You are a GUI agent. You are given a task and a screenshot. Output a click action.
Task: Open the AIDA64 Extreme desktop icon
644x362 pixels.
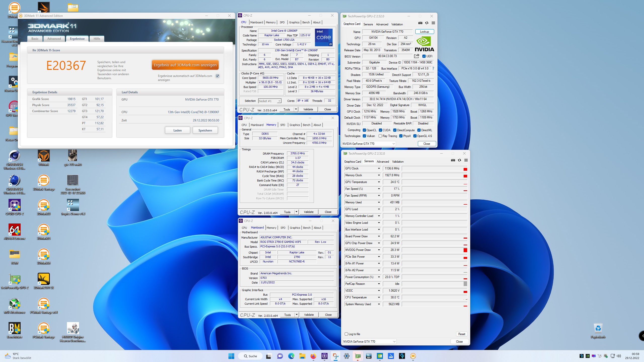[15, 232]
